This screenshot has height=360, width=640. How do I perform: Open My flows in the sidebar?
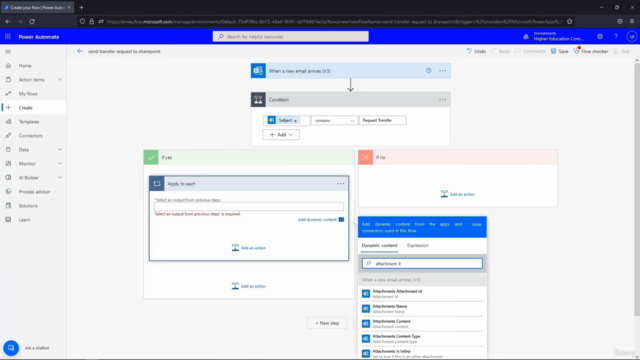pyautogui.click(x=28, y=94)
